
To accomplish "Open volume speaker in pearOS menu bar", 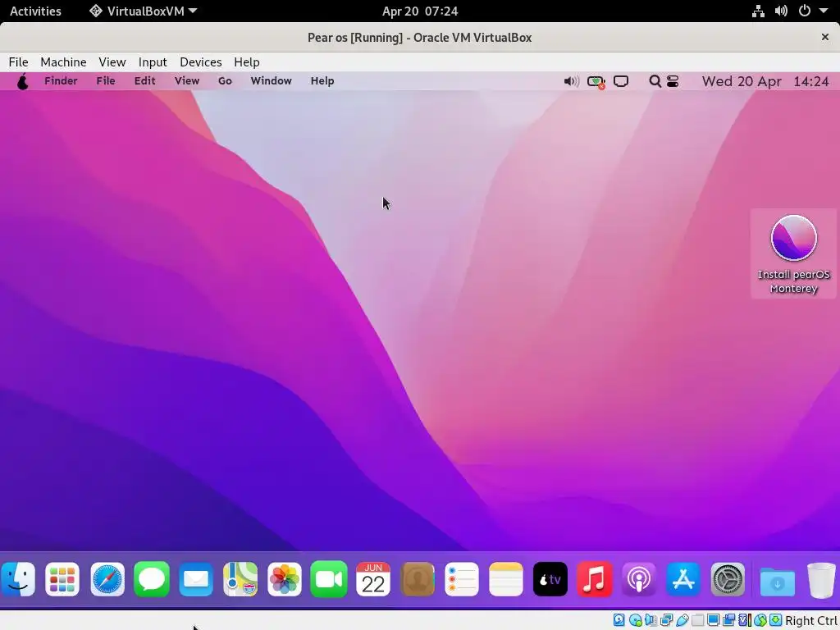I will point(571,81).
